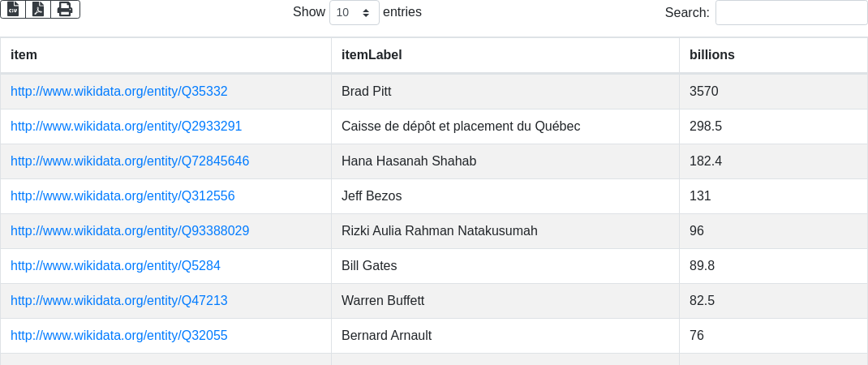Image resolution: width=868 pixels, height=365 pixels.
Task: Open the Q2933291 Wikidata link
Action: coord(126,127)
